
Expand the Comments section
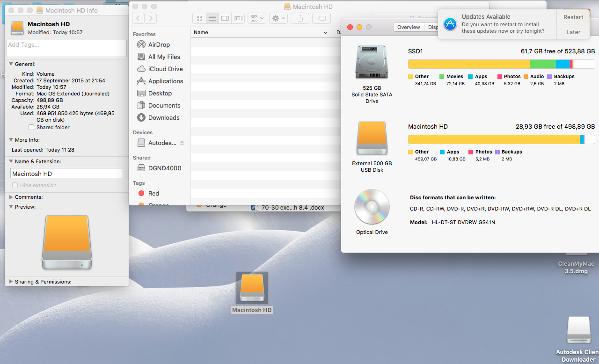click(x=11, y=197)
